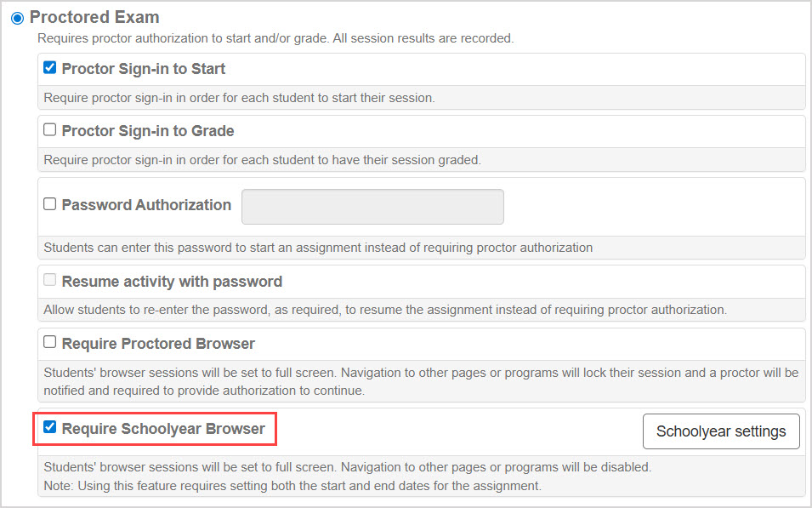Click the Password Authorization label

tap(146, 205)
